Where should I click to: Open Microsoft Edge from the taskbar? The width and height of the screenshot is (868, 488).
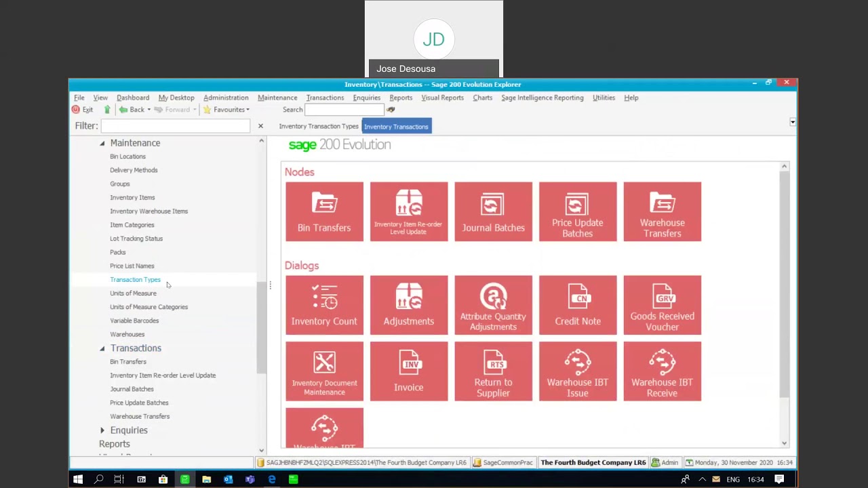[271, 480]
